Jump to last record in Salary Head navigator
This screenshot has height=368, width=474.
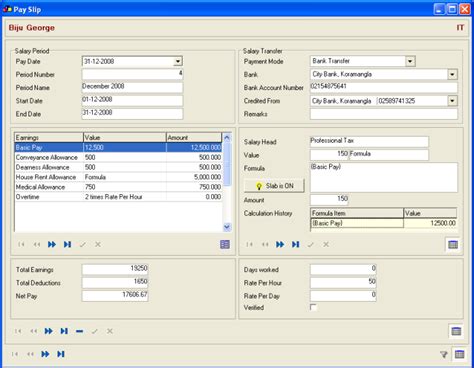(295, 244)
